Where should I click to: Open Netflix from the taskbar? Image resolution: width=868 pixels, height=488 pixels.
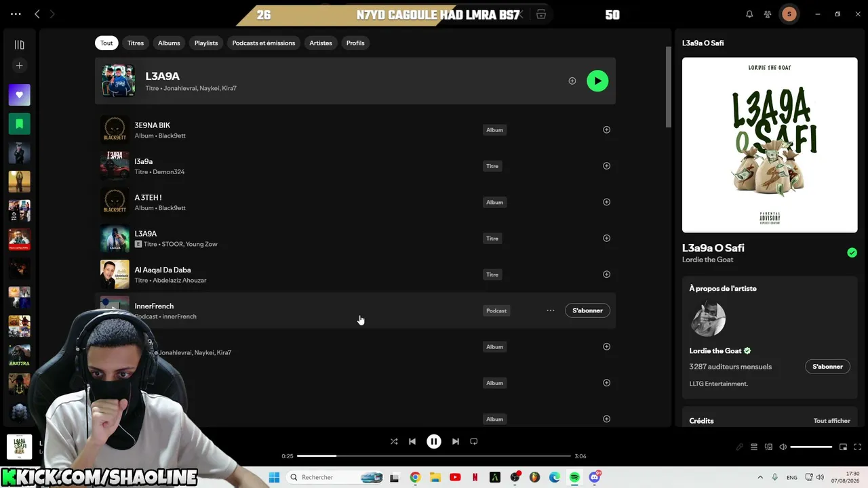[x=475, y=477]
